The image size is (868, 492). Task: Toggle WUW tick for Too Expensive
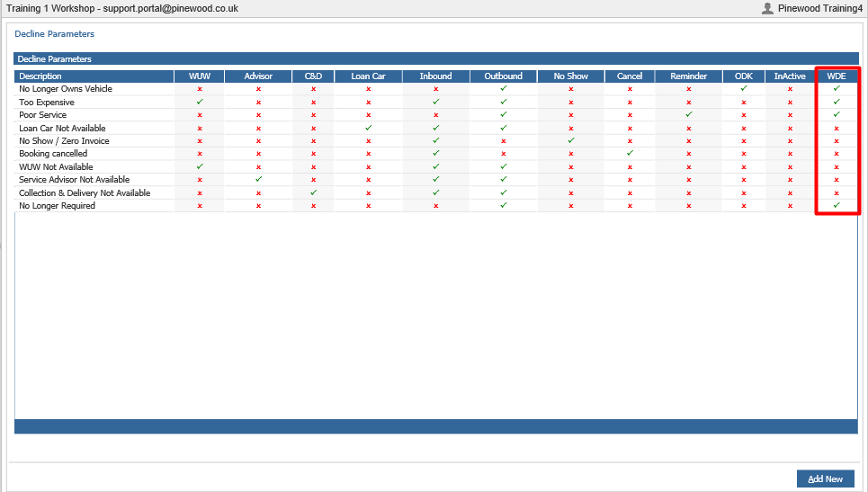point(200,102)
